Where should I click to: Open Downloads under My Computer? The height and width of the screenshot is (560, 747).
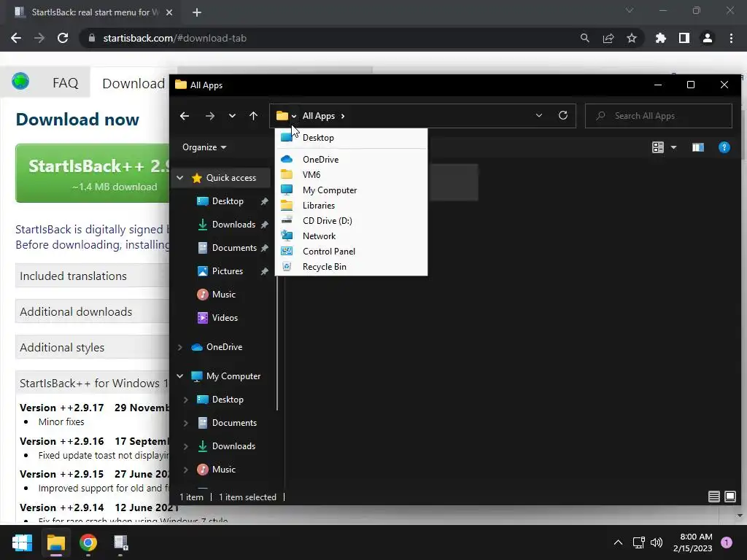pyautogui.click(x=233, y=446)
